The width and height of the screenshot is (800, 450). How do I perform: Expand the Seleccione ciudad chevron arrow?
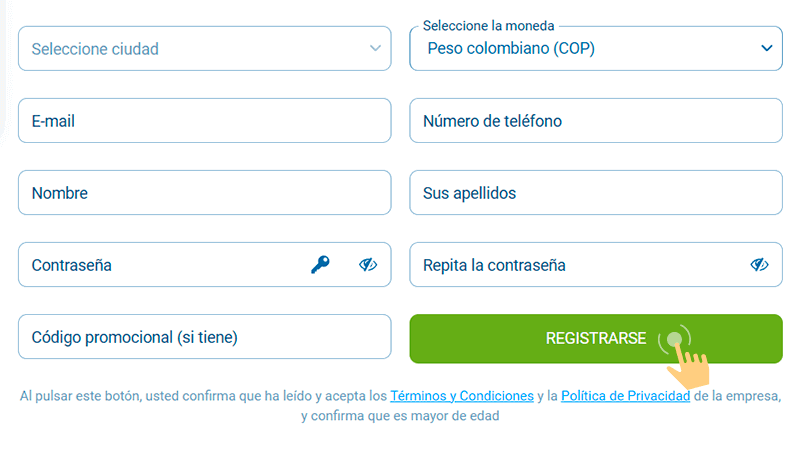pyautogui.click(x=375, y=48)
